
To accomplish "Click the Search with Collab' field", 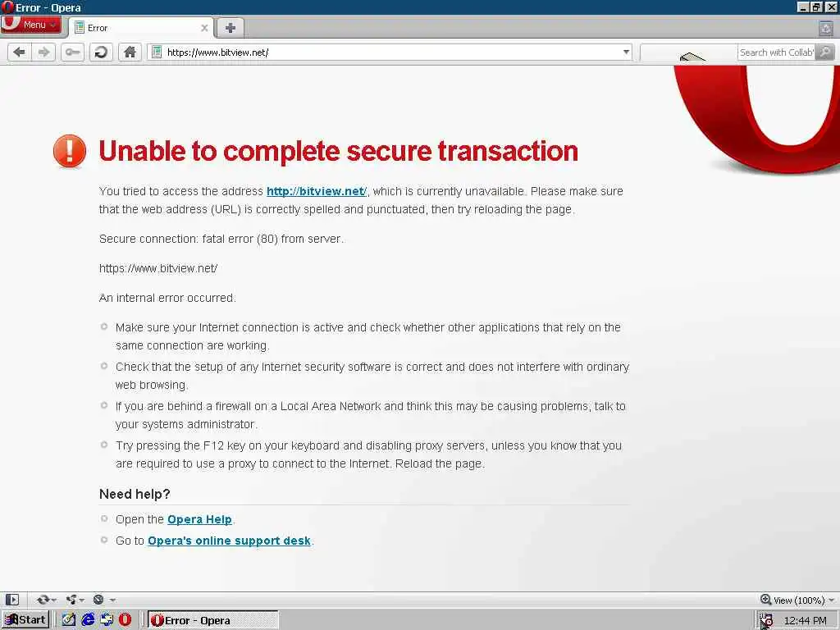I will click(x=776, y=52).
